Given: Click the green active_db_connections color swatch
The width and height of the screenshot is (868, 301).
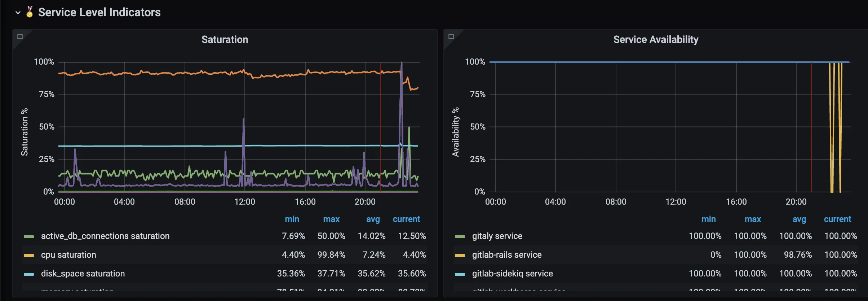Looking at the screenshot, I should coord(29,237).
